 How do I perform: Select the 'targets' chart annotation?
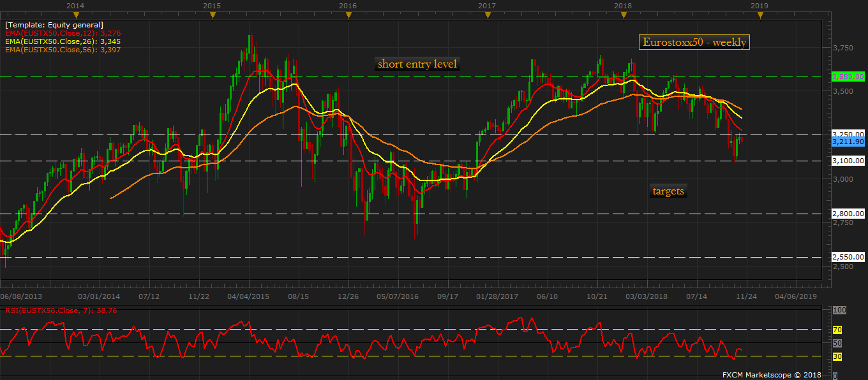coord(668,191)
